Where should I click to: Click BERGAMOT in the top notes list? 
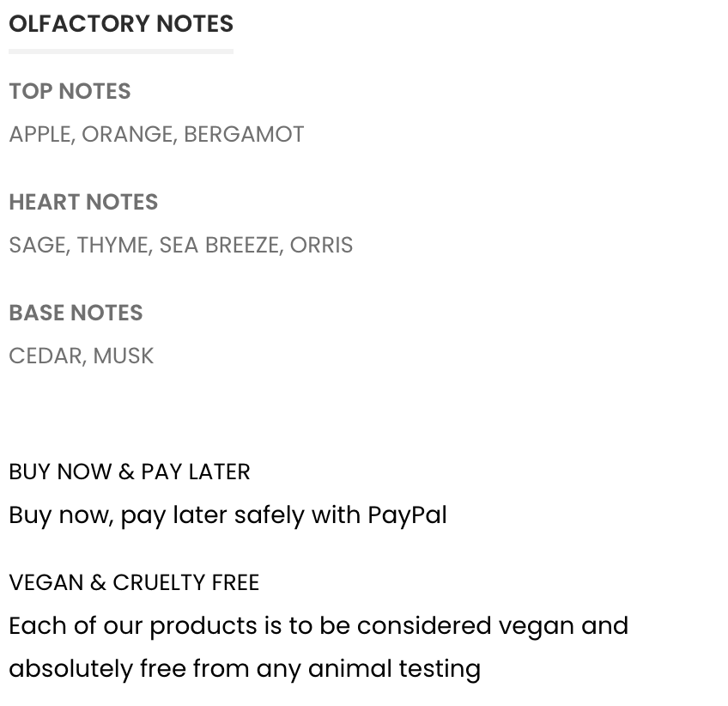(244, 134)
